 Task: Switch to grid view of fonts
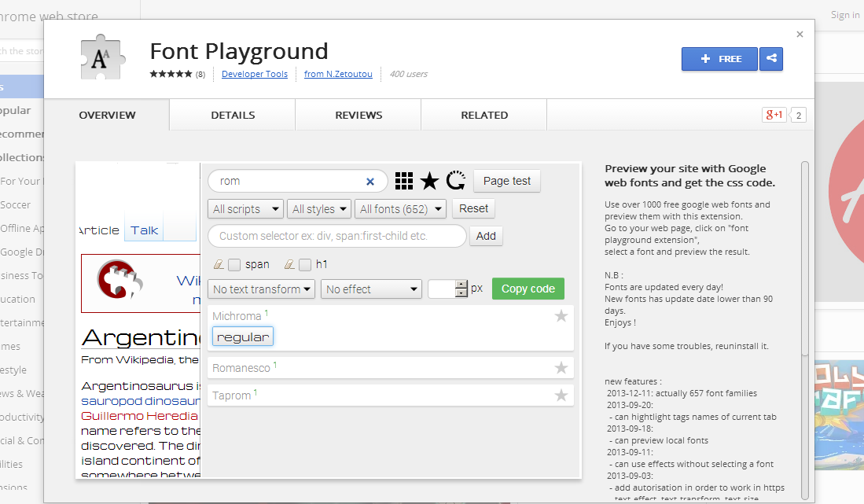click(404, 180)
